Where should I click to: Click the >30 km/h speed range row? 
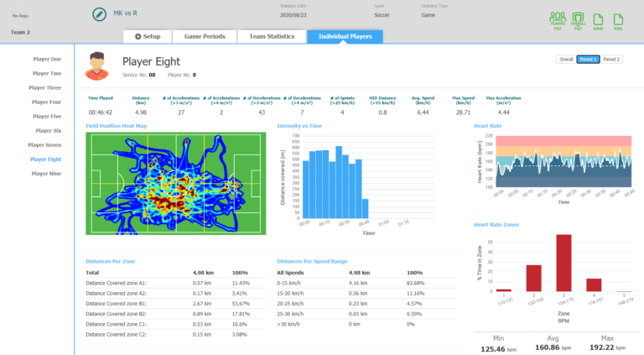tap(366, 324)
